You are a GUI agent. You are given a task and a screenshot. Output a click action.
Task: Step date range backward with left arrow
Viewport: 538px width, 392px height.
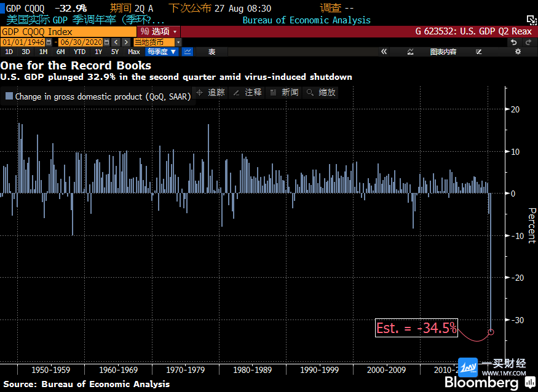point(116,42)
